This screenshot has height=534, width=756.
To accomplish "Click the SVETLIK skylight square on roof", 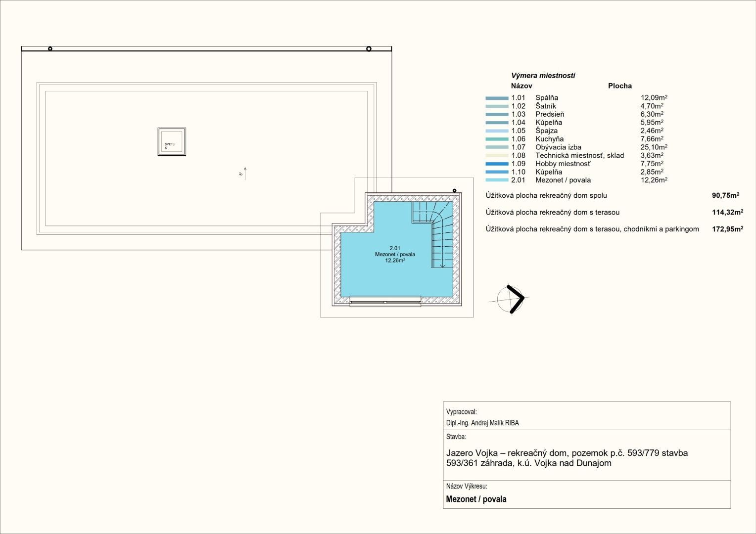I will coord(172,142).
